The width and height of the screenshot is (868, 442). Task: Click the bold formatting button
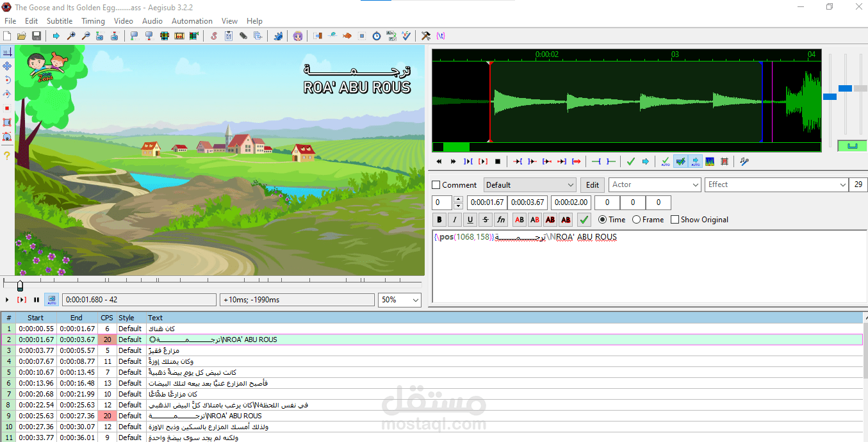439,220
